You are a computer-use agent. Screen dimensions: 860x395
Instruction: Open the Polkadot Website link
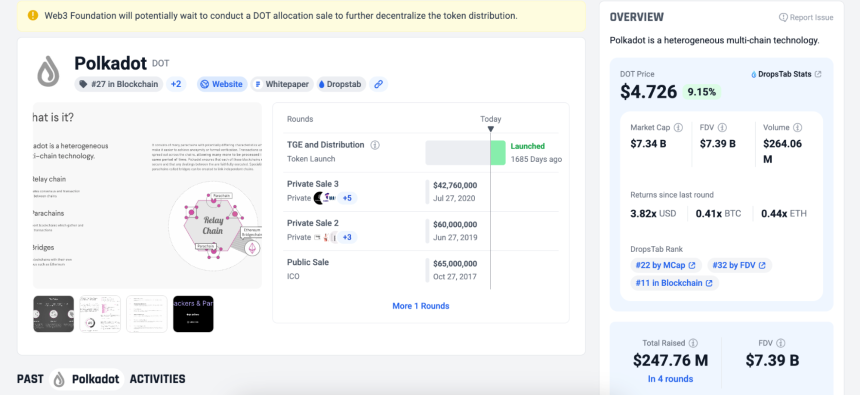pyautogui.click(x=222, y=84)
